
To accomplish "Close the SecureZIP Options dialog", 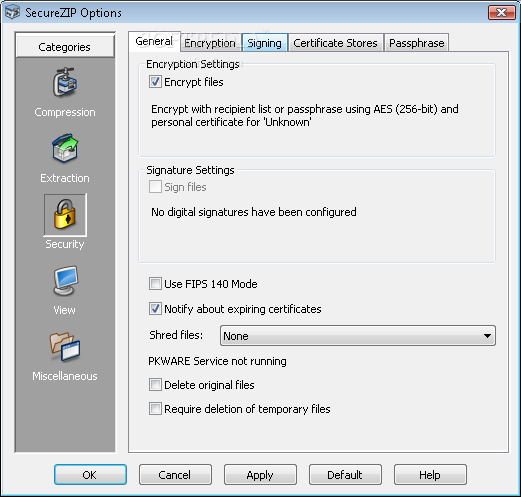I will tap(502, 12).
